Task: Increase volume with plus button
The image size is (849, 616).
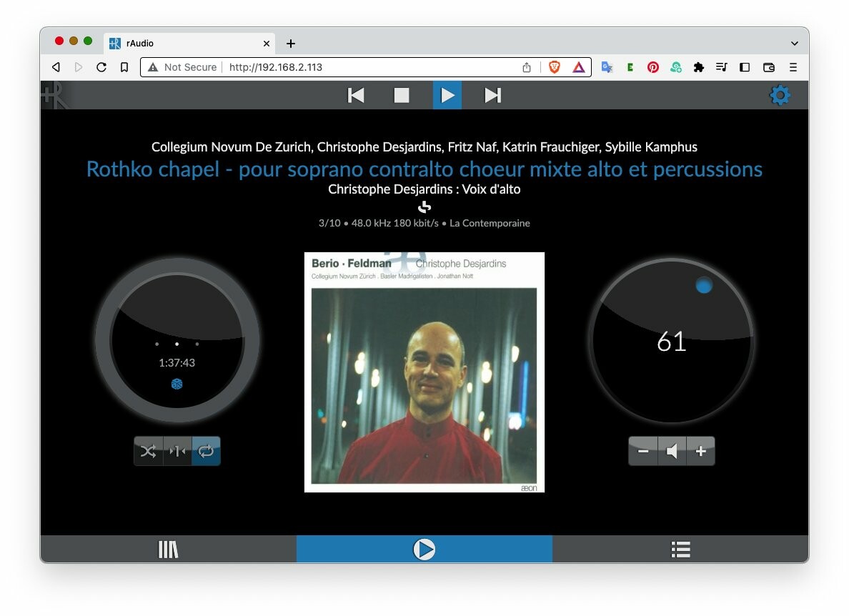Action: click(x=700, y=451)
